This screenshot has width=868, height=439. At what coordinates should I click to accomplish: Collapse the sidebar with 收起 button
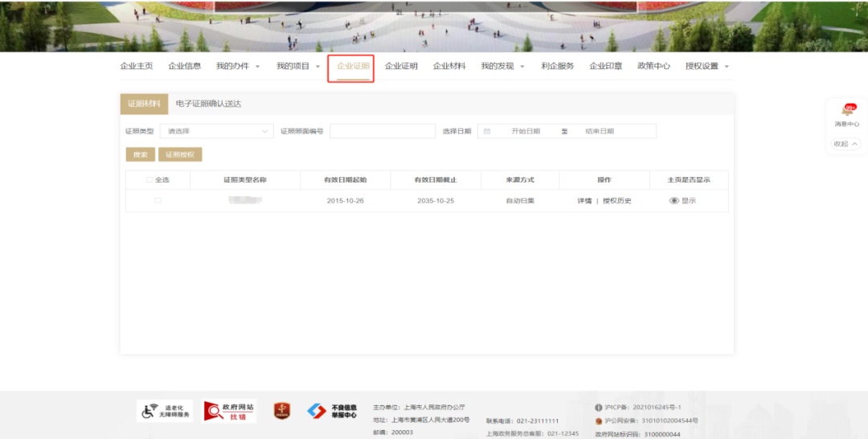coord(846,144)
